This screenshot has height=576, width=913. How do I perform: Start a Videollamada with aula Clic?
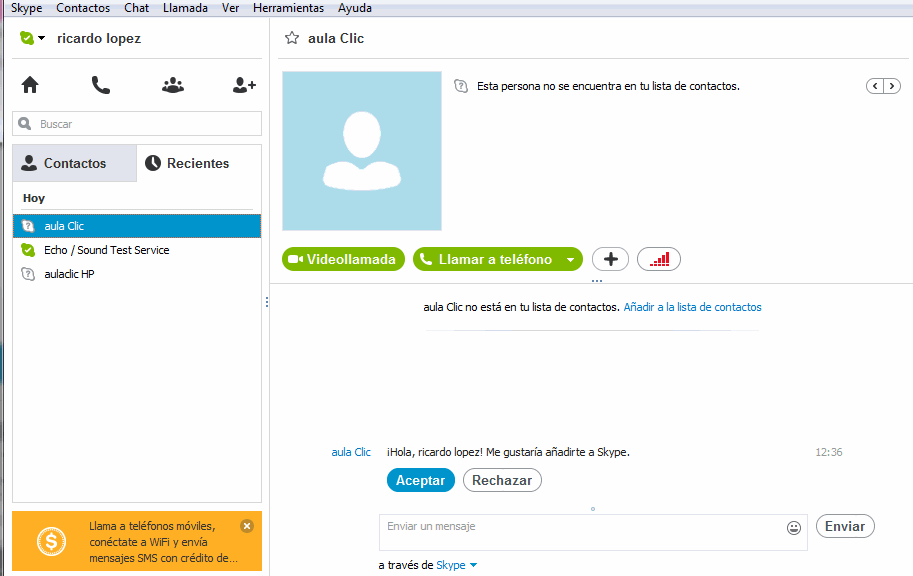(x=343, y=259)
